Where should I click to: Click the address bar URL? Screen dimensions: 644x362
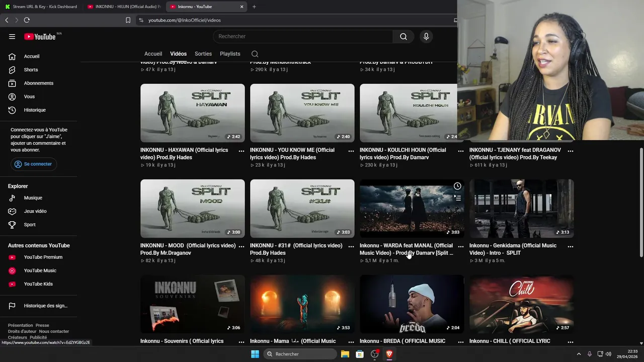coord(185,20)
